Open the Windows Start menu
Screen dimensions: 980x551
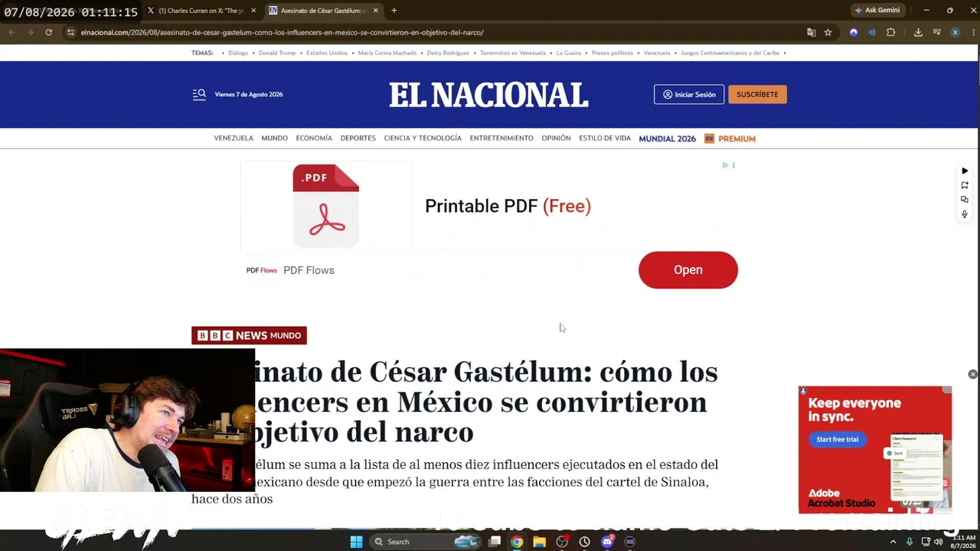pos(356,542)
